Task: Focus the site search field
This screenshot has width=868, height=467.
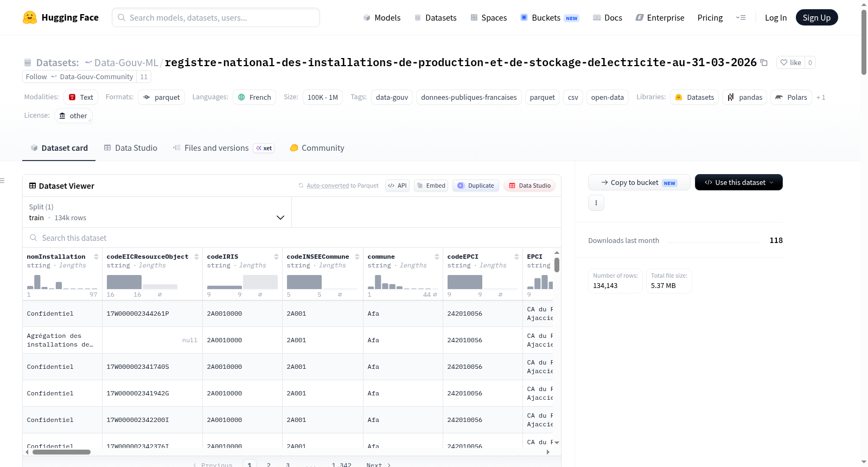Action: [x=216, y=17]
